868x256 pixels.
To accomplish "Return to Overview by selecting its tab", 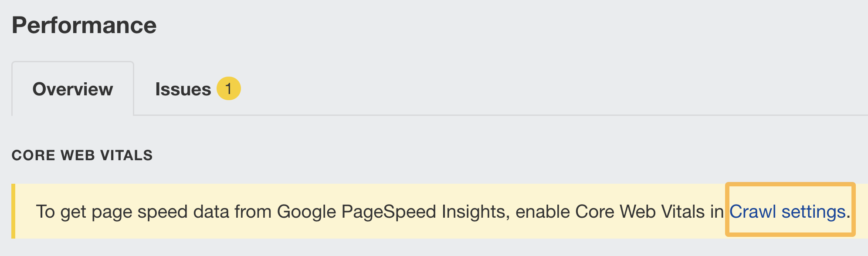I will tap(72, 89).
